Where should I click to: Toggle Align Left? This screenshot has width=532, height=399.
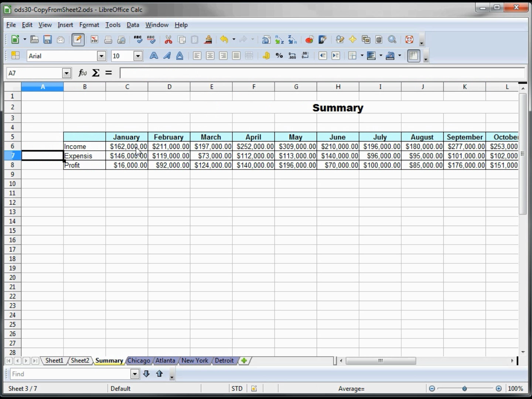(x=197, y=56)
